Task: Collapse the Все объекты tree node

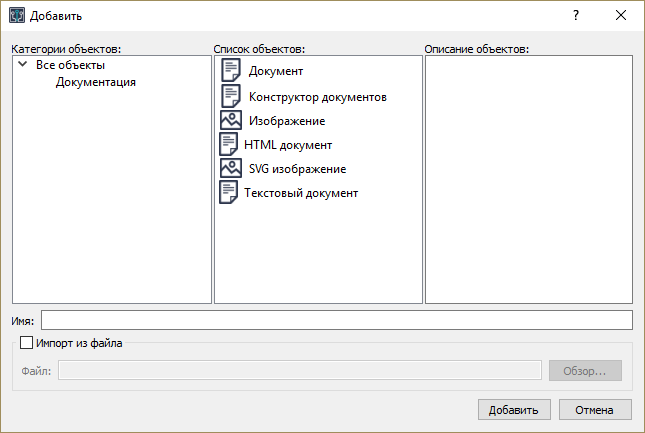Action: [23, 64]
